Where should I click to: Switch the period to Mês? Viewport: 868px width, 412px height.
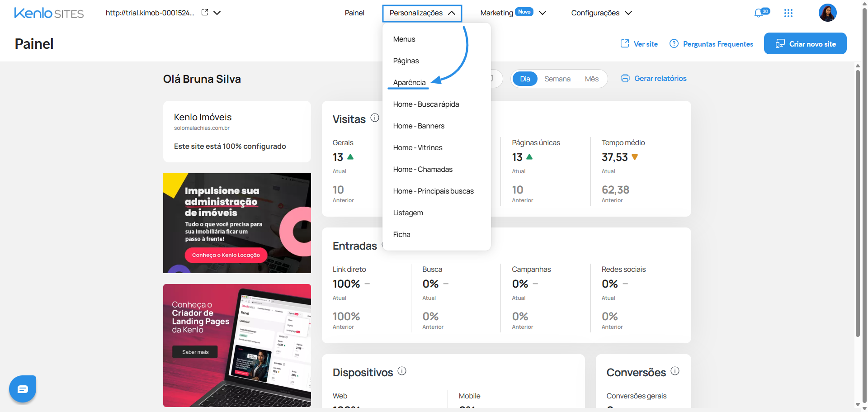pos(591,79)
